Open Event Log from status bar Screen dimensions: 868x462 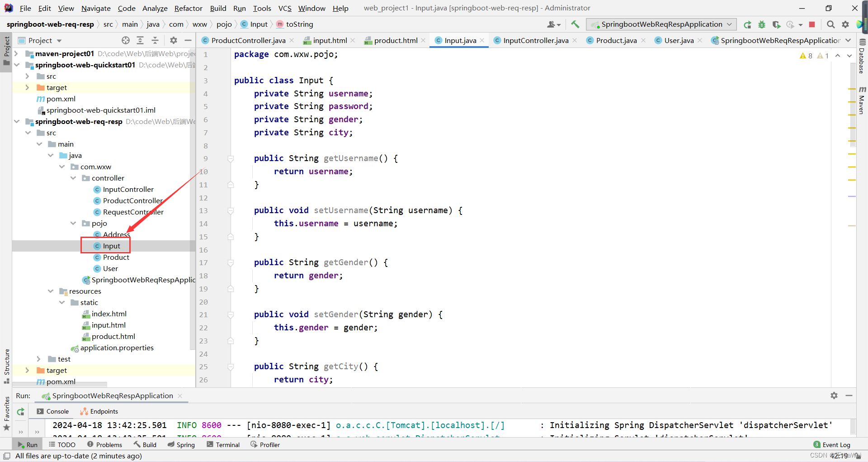pyautogui.click(x=832, y=445)
